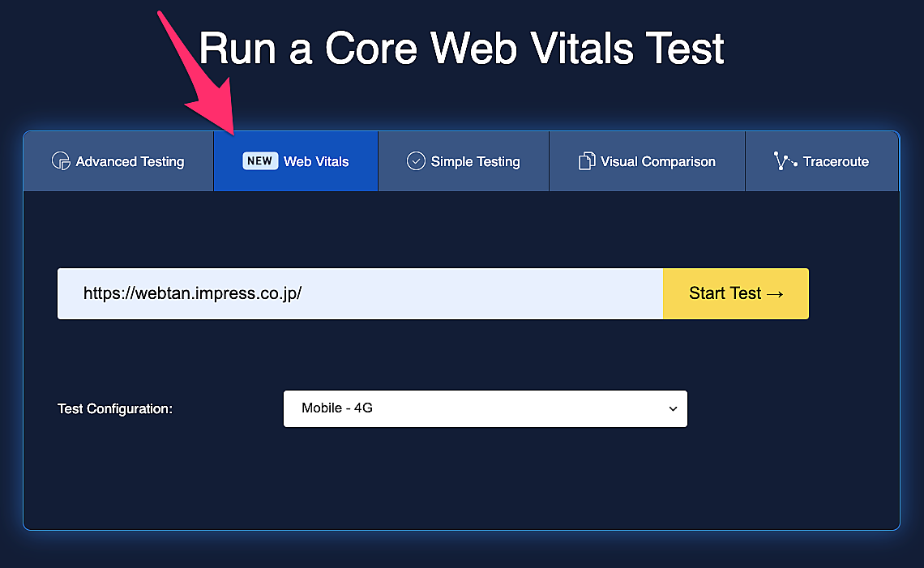Click the NEW badge on Web Vitals
The image size is (924, 568).
pos(259,160)
